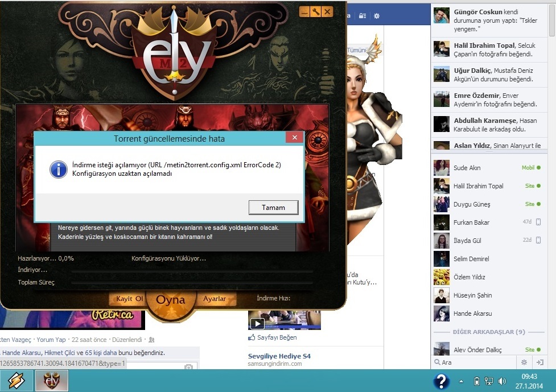Open Uğur Dalkıç ticker story
556x392 pixels.
tap(489, 75)
